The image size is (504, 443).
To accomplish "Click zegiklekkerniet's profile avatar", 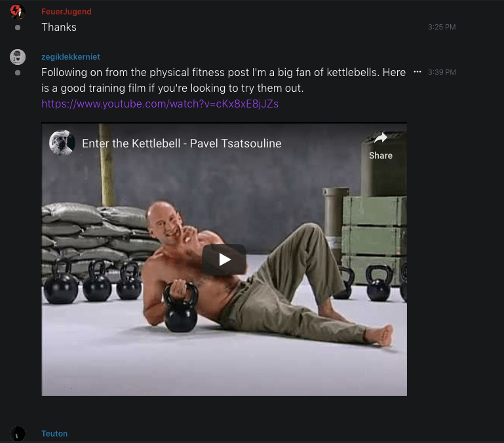I will pos(18,57).
